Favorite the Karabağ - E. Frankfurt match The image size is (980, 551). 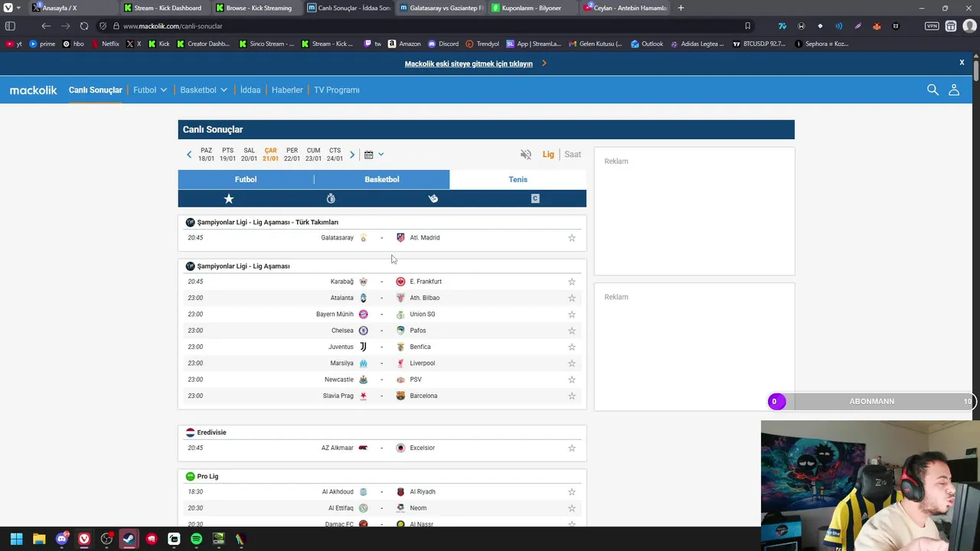tap(571, 282)
